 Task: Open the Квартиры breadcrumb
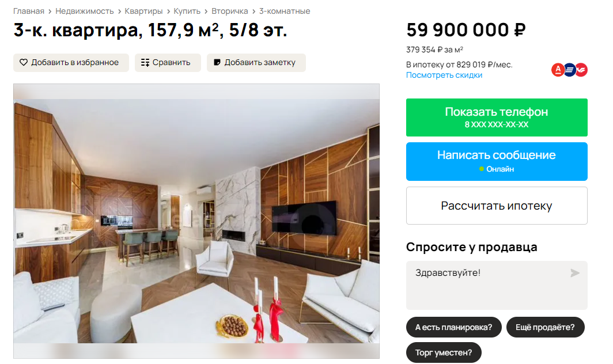tap(143, 11)
